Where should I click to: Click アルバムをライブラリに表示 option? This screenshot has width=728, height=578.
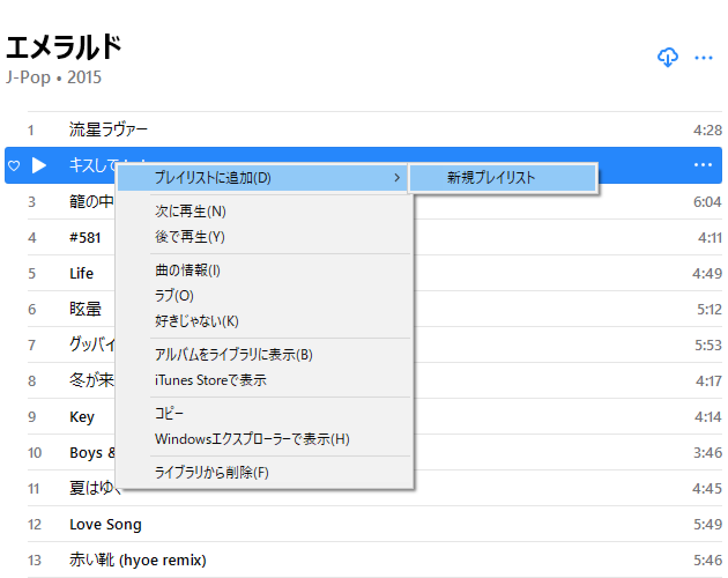[233, 355]
